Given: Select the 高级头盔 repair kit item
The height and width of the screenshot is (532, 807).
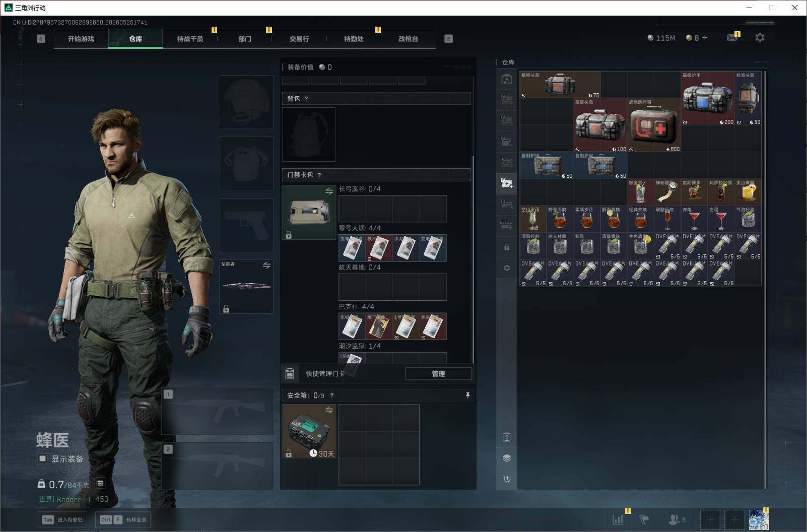Looking at the screenshot, I should (600, 125).
